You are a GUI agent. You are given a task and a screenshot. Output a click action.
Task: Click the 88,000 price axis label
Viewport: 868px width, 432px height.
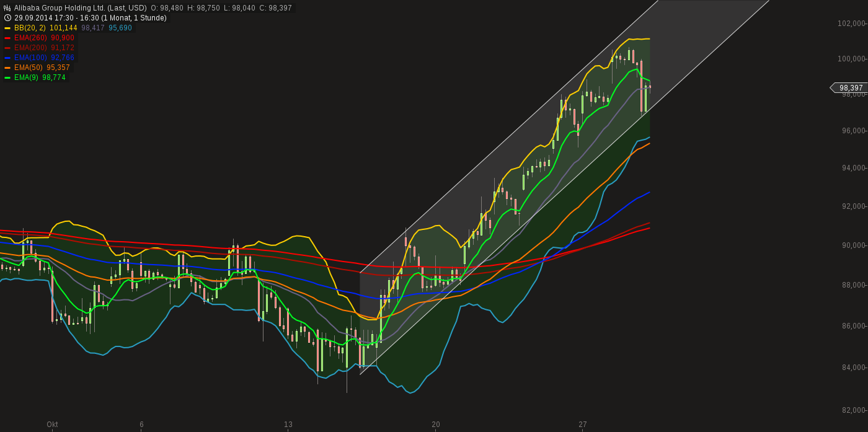click(852, 285)
